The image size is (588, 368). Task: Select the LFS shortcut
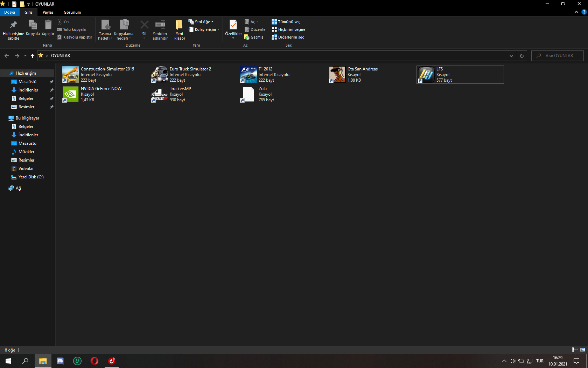click(460, 75)
